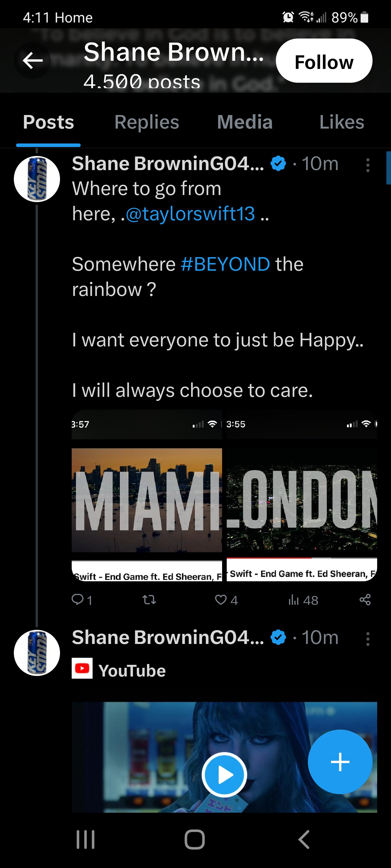The height and width of the screenshot is (868, 391).
Task: Tap the back arrow in the profile header
Action: (32, 61)
